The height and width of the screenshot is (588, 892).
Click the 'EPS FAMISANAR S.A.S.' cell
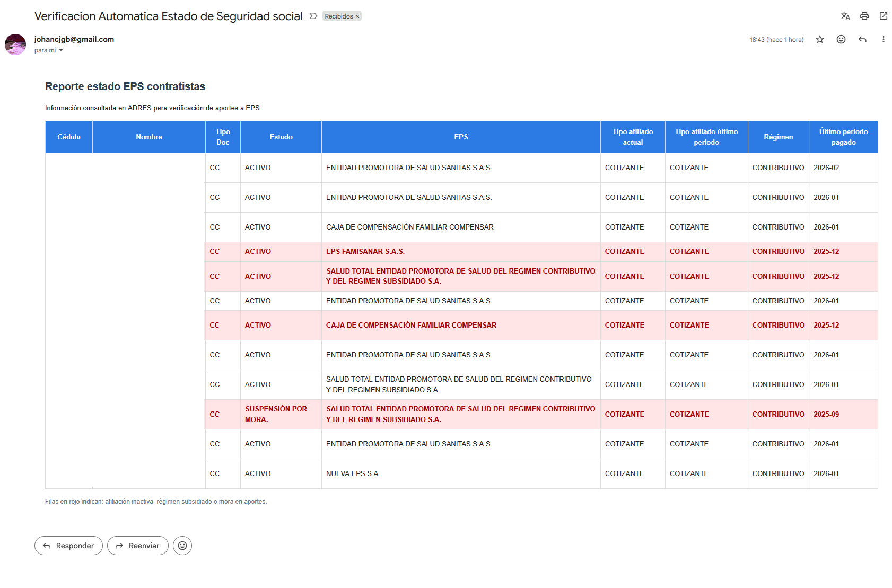pyautogui.click(x=365, y=251)
